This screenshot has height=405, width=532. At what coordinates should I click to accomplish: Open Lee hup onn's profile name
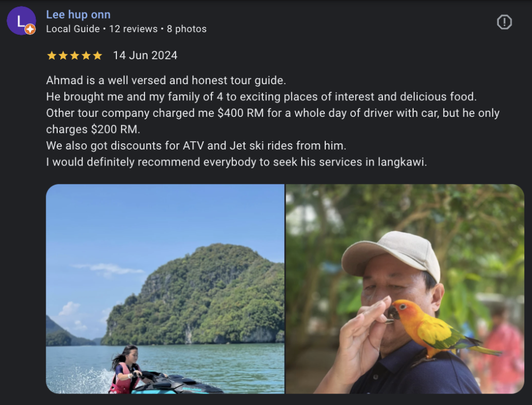(x=78, y=15)
